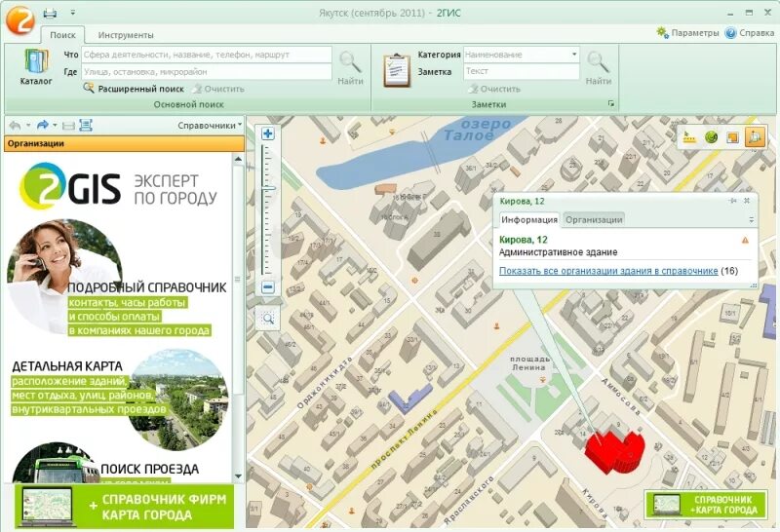This screenshot has height=532, width=780.
Task: Click the Организации panel header
Action: tap(125, 143)
